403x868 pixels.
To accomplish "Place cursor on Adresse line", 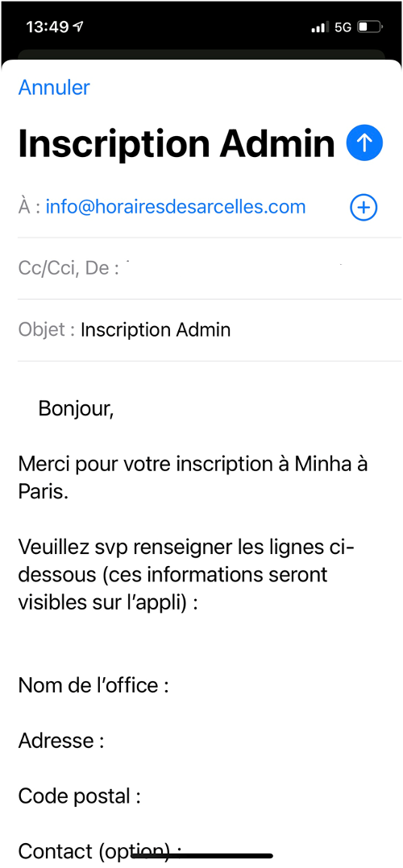I will [x=61, y=741].
